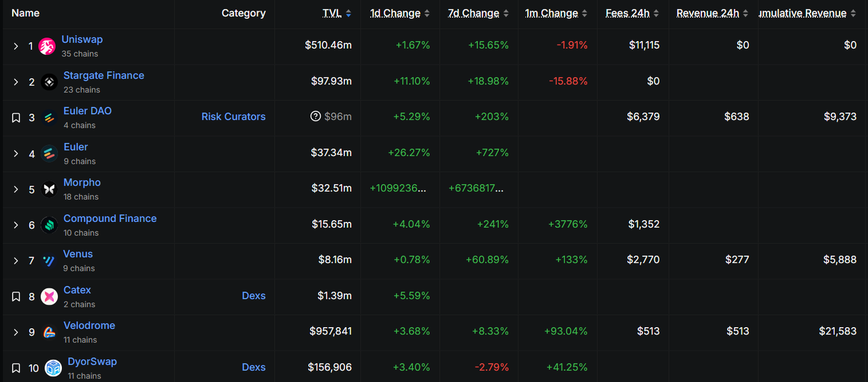Image resolution: width=868 pixels, height=382 pixels.
Task: Open the Risk Curators category link
Action: tap(233, 117)
